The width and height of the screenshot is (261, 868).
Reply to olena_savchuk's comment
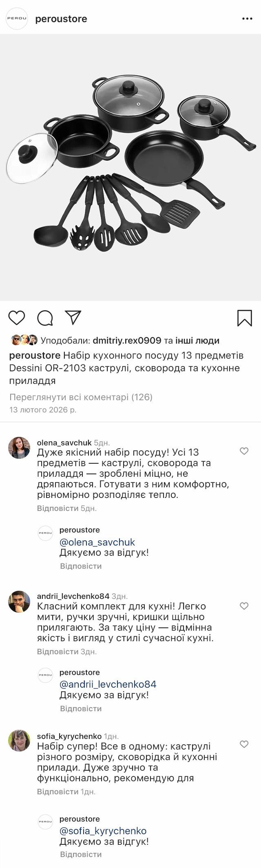(58, 509)
